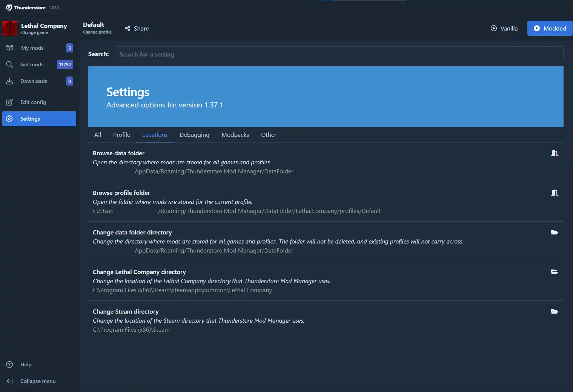The image size is (573, 392).
Task: Go to Get mods page
Action: 32,64
